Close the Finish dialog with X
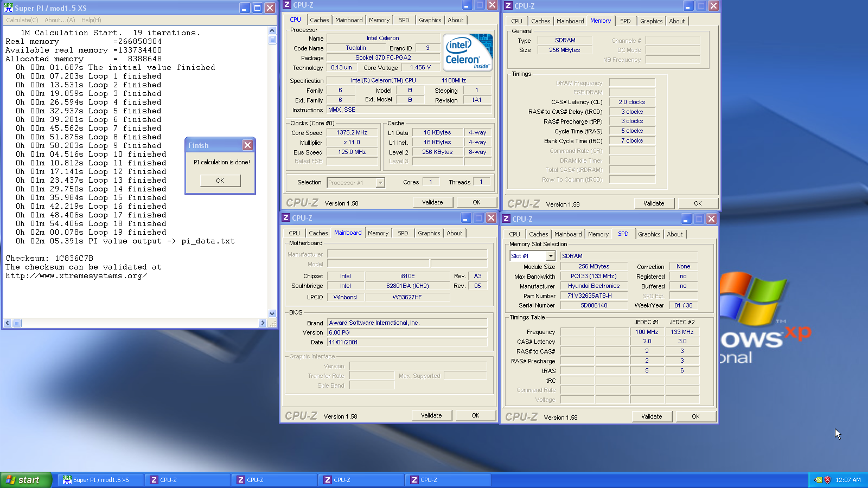Screen dimensions: 868x488 [247, 145]
